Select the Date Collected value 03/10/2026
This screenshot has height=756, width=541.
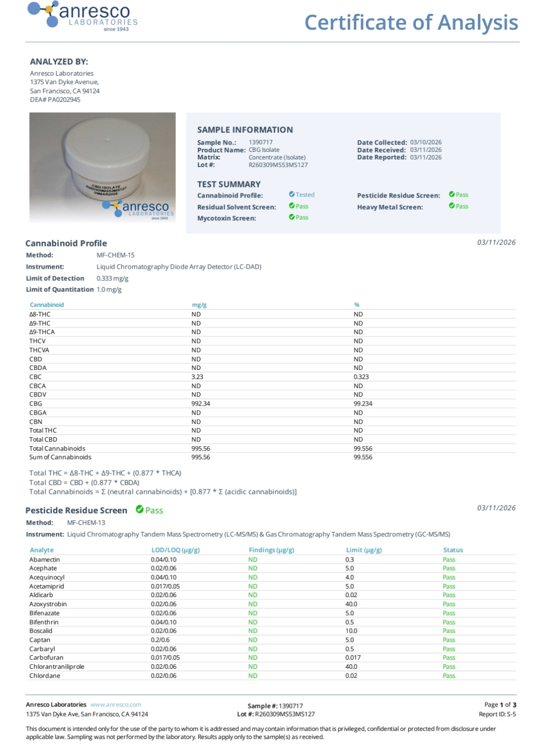coord(426,142)
